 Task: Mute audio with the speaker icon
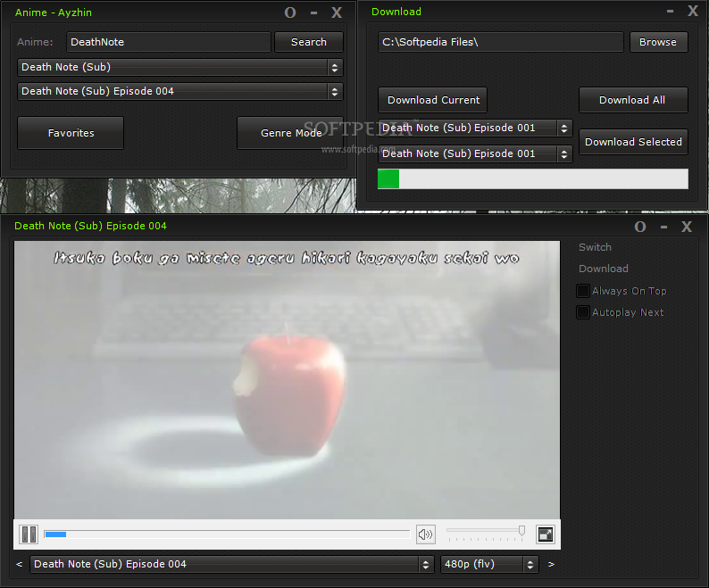[426, 534]
